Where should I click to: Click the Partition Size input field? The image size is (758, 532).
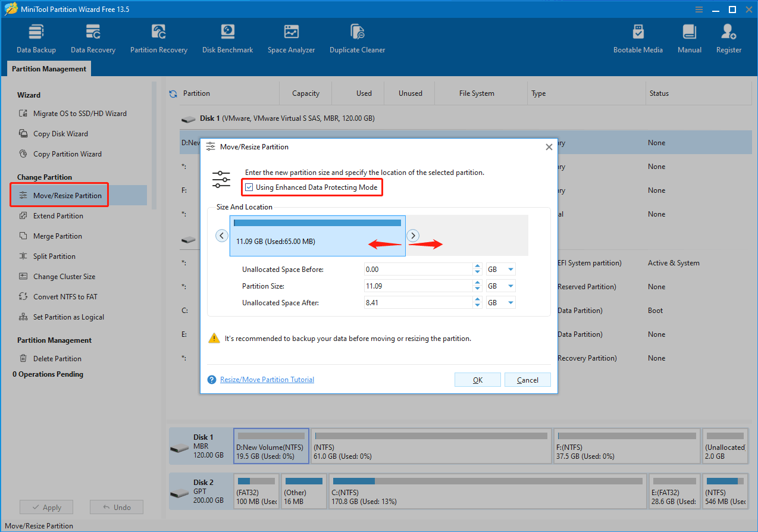point(416,286)
